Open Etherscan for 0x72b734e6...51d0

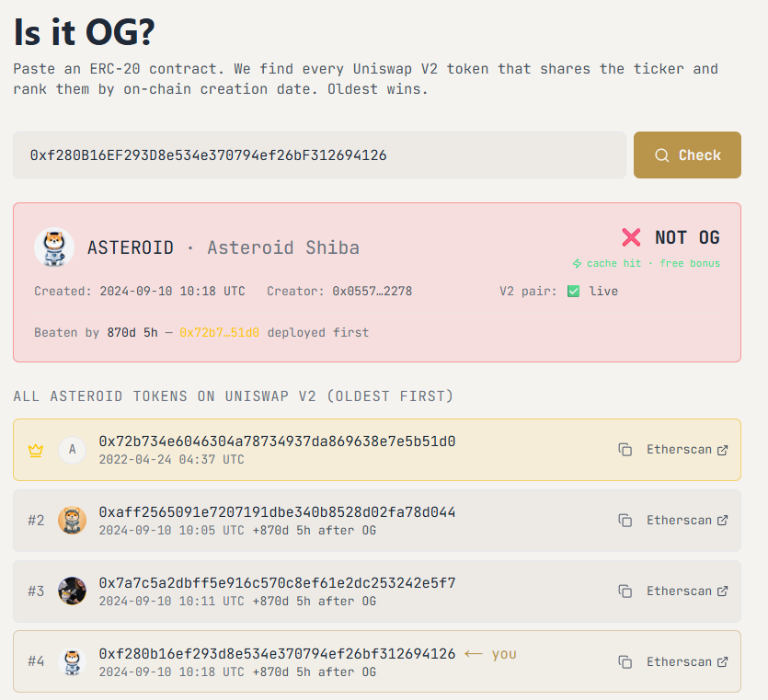(x=687, y=450)
